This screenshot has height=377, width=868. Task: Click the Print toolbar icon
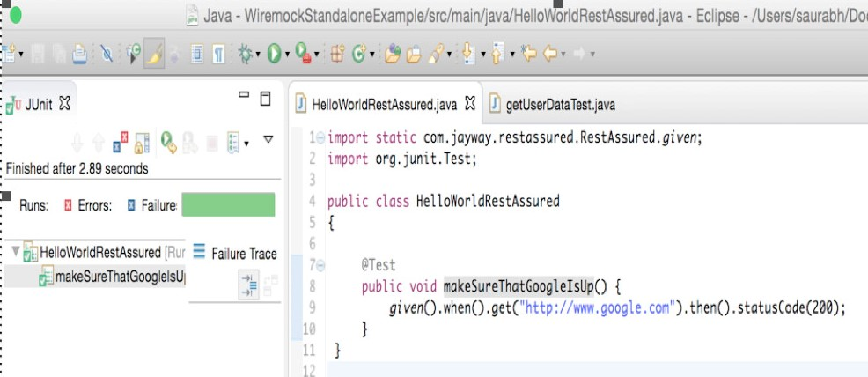(x=80, y=54)
